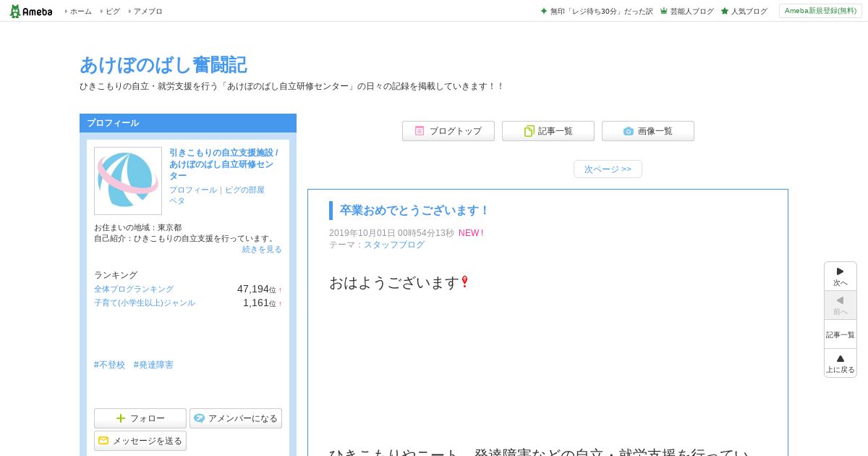This screenshot has height=456, width=868.
Task: Expand profile with 続きを見る
Action: (262, 249)
